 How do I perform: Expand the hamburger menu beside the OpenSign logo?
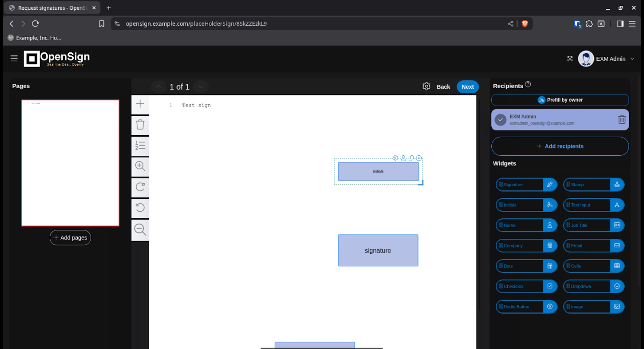14,58
